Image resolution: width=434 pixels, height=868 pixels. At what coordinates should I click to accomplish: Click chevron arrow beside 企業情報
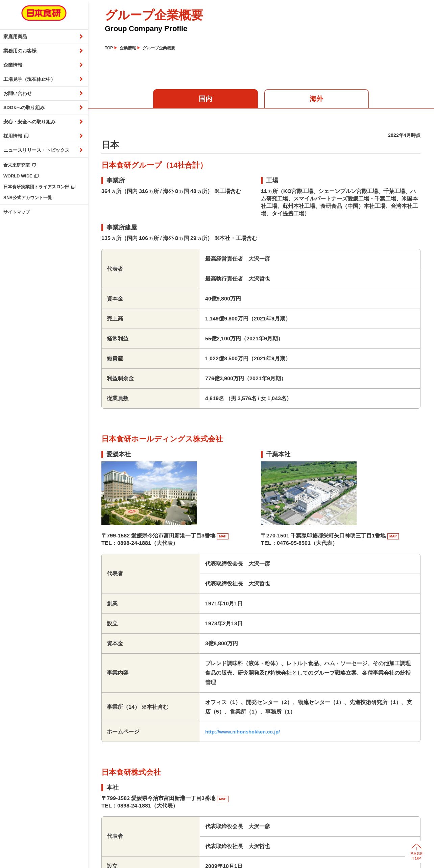pos(81,65)
